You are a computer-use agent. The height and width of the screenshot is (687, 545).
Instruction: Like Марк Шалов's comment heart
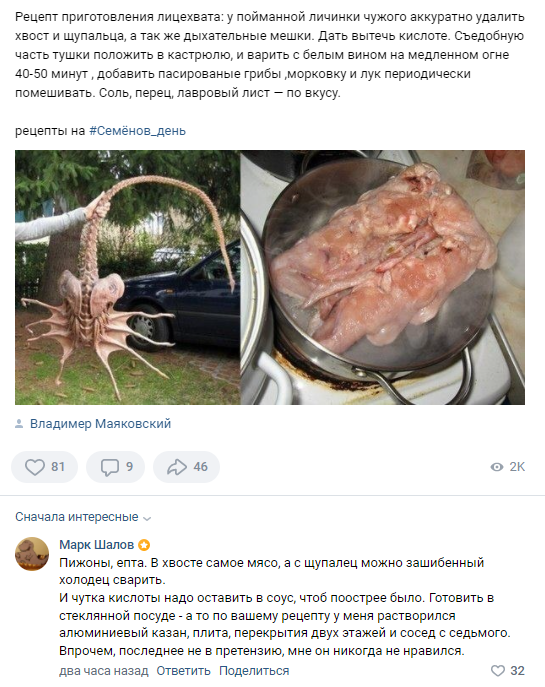click(x=498, y=671)
